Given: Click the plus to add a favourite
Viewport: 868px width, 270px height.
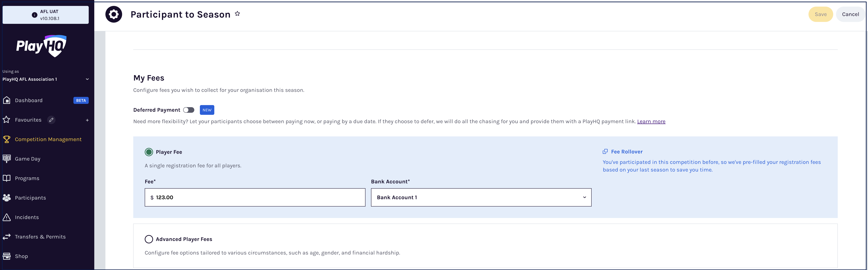Looking at the screenshot, I should 87,120.
